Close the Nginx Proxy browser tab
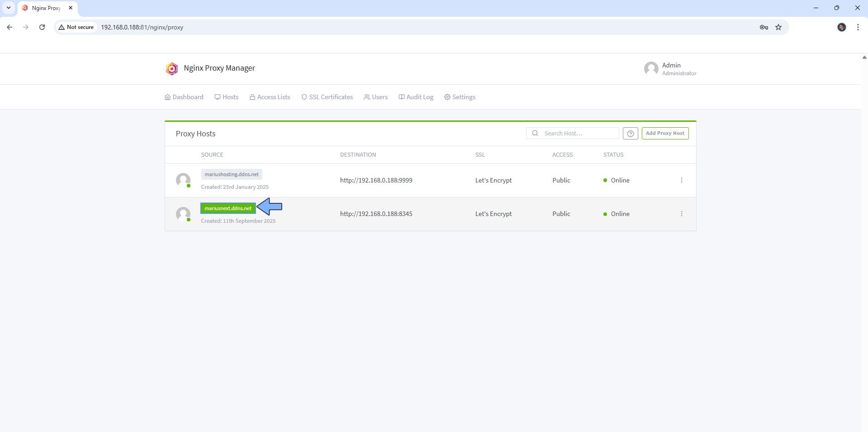The width and height of the screenshot is (868, 432). pos(71,8)
